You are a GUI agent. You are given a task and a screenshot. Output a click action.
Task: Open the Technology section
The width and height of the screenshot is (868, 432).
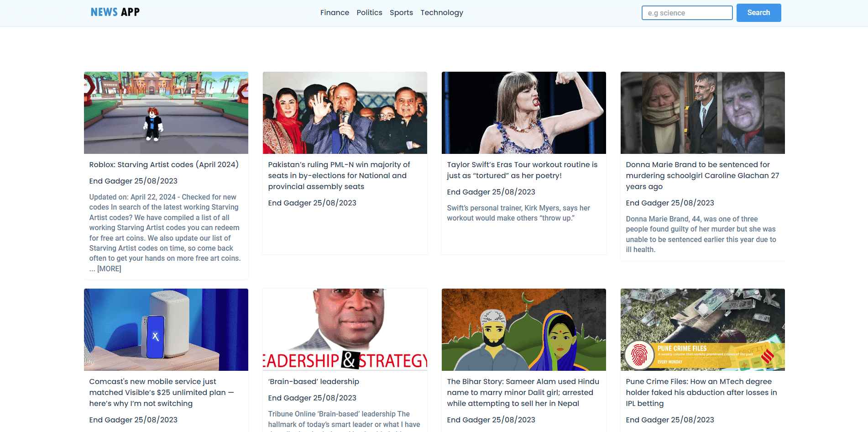[442, 12]
